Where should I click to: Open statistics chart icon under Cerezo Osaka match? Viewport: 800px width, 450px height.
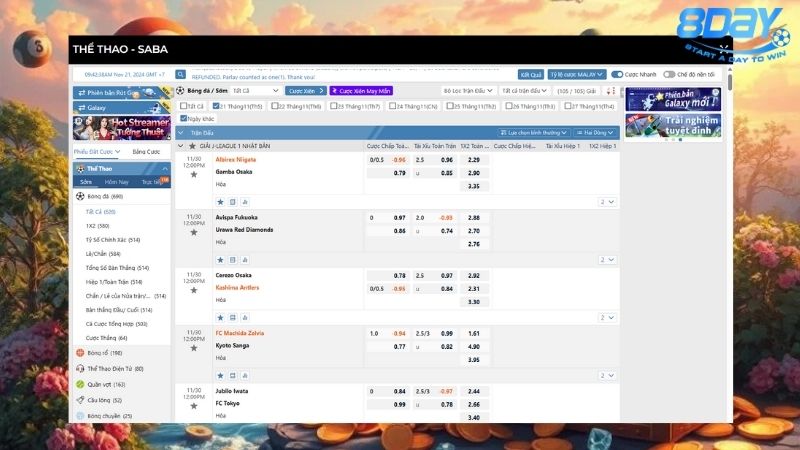coord(245,317)
